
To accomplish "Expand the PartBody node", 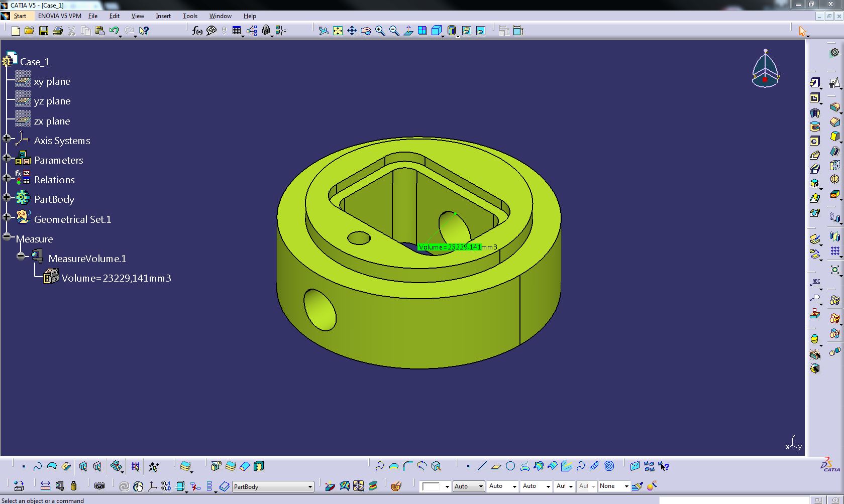I will (7, 197).
